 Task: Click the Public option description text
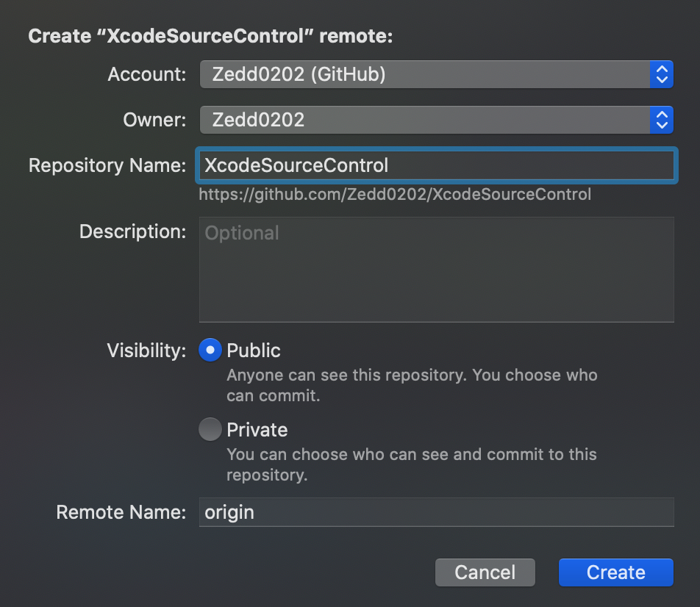412,386
